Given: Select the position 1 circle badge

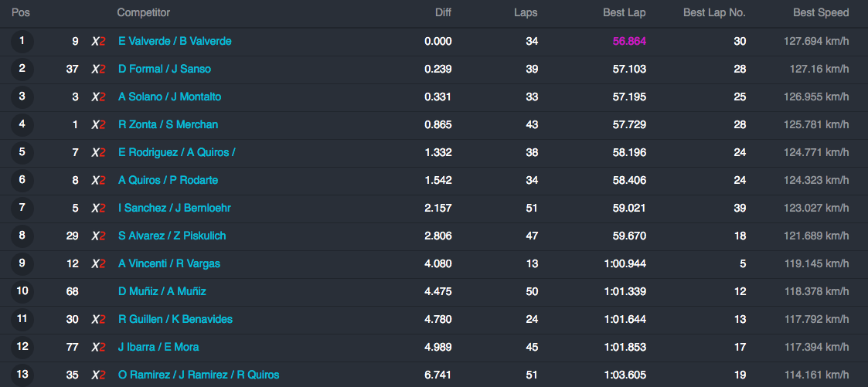Looking at the screenshot, I should click(22, 42).
